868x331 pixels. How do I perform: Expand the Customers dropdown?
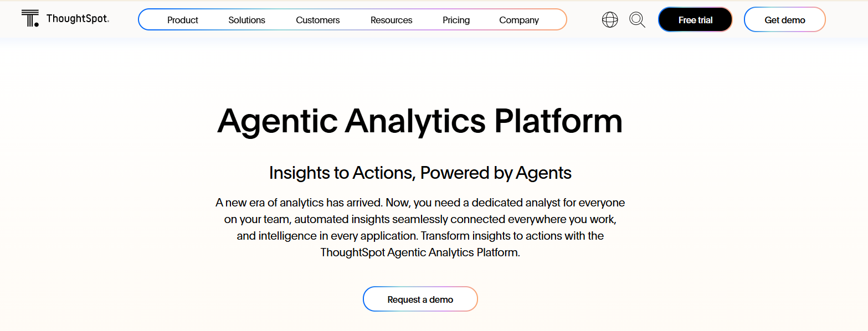pos(317,19)
